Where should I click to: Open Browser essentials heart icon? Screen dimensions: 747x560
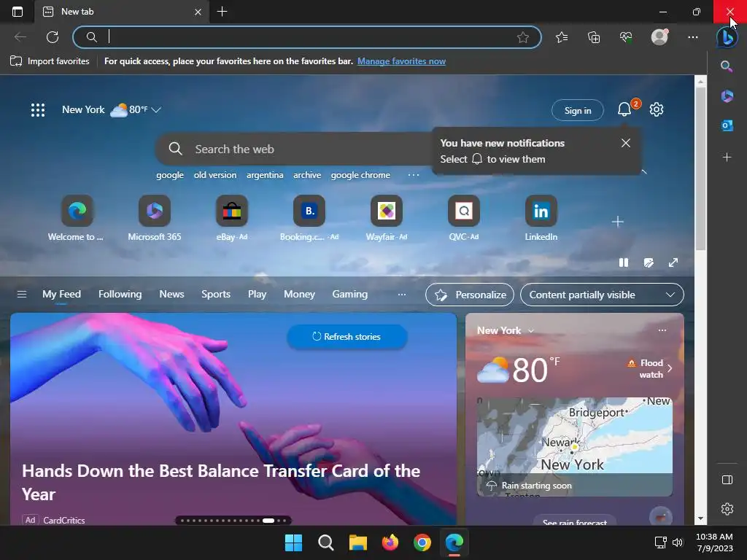click(x=626, y=37)
